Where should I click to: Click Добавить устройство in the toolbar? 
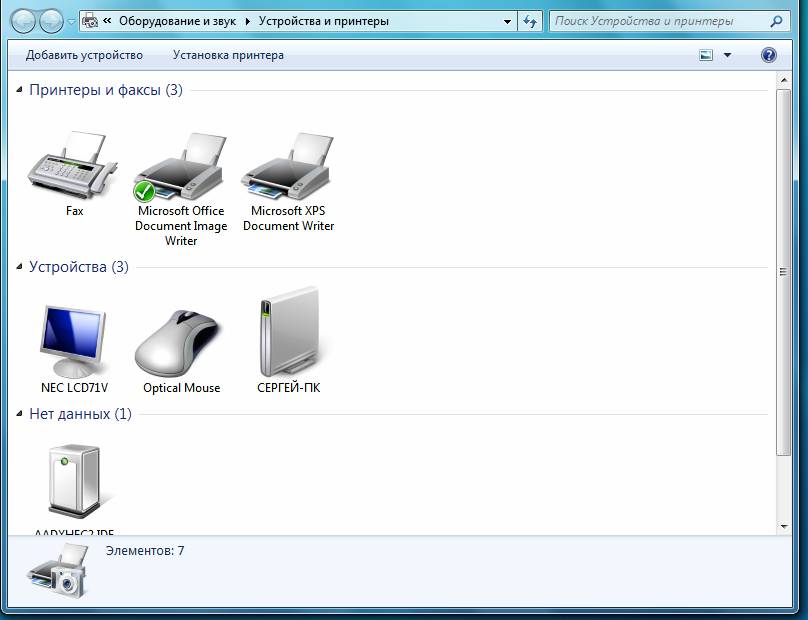(x=84, y=55)
